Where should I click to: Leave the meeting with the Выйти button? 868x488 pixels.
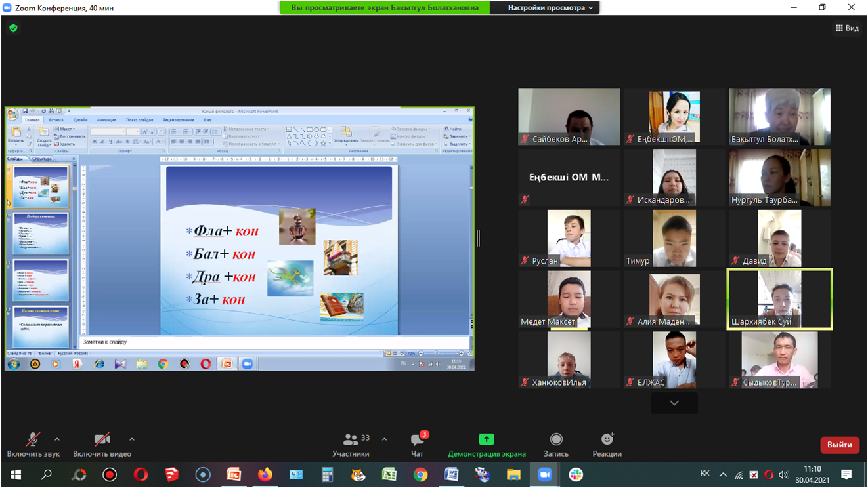pyautogui.click(x=839, y=445)
